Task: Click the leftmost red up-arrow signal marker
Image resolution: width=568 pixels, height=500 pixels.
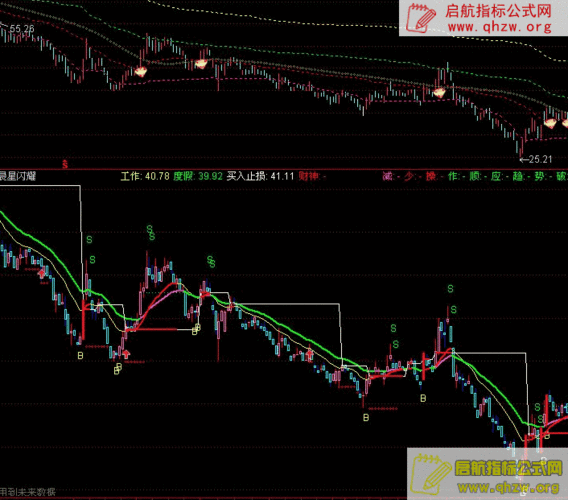Action: [42, 273]
